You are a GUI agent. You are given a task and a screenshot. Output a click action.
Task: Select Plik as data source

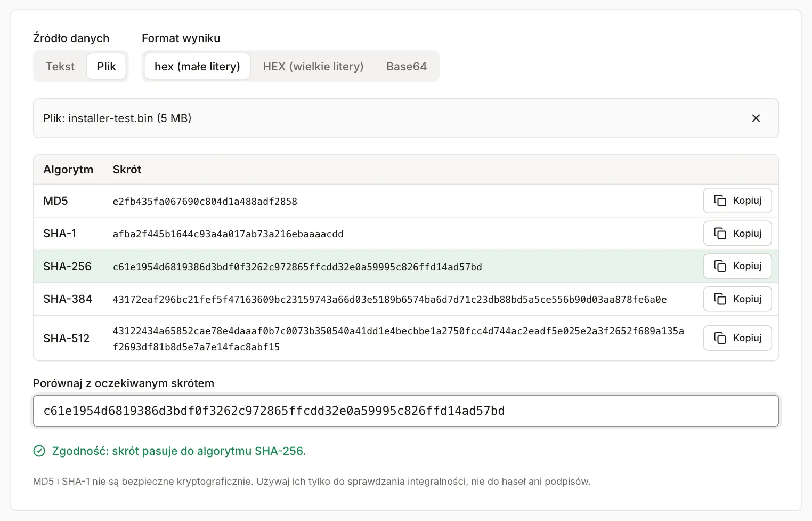(x=107, y=67)
